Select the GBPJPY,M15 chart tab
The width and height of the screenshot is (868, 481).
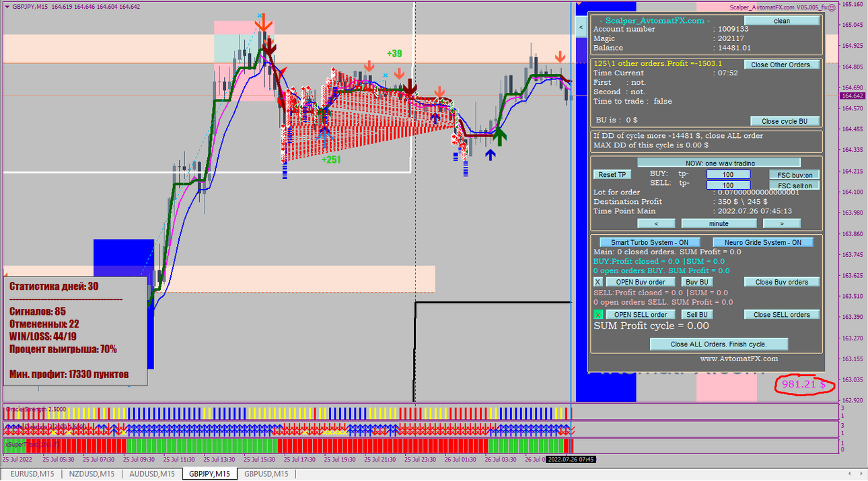point(209,474)
